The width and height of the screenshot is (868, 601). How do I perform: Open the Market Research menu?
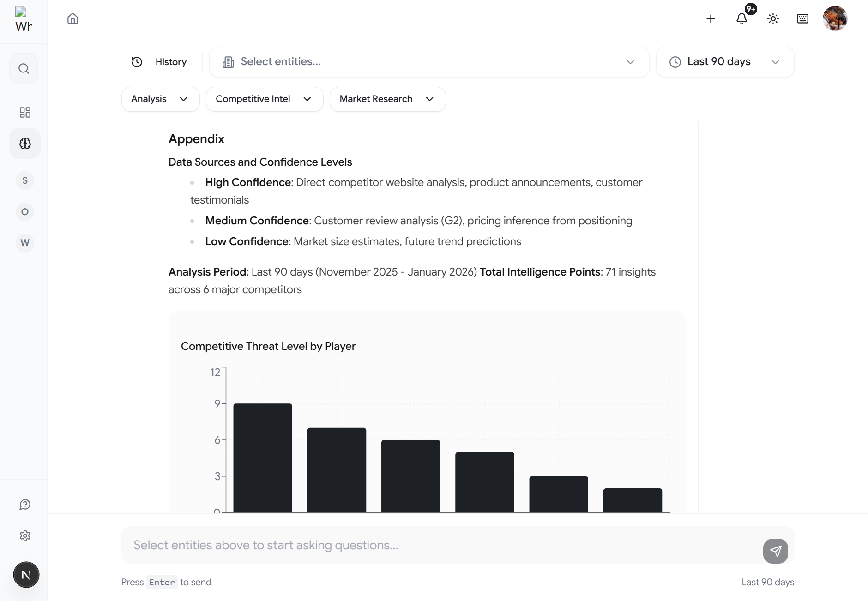(x=387, y=99)
